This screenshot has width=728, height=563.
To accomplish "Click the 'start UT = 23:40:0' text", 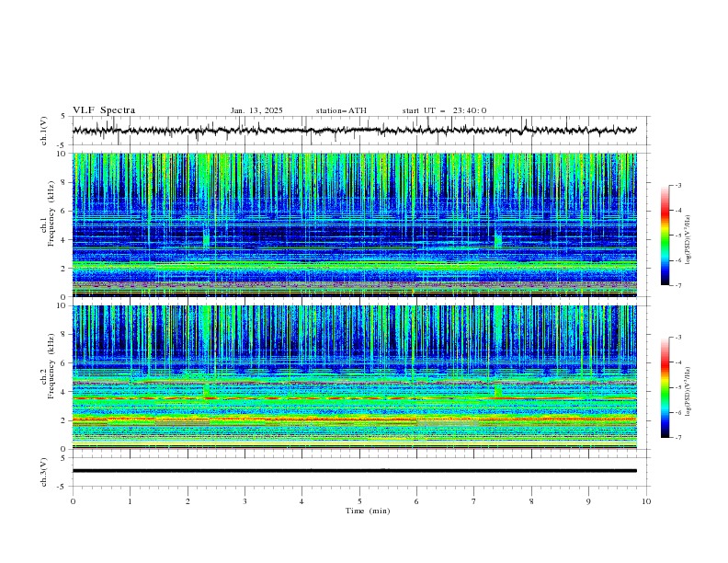I will (x=444, y=110).
